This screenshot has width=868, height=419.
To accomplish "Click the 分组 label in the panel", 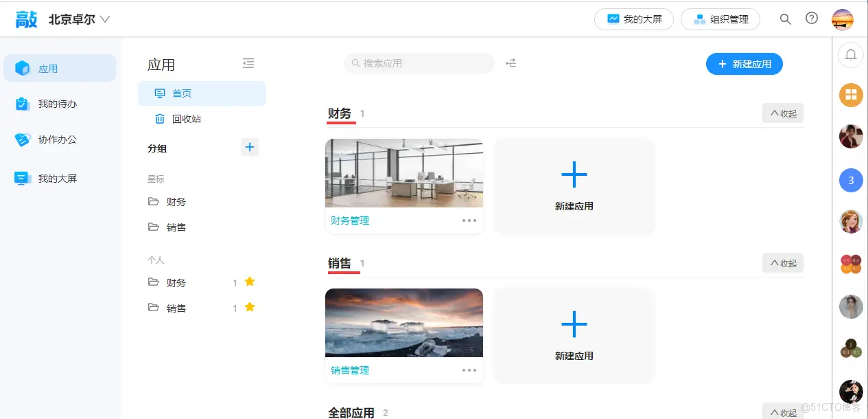I will pyautogui.click(x=157, y=148).
